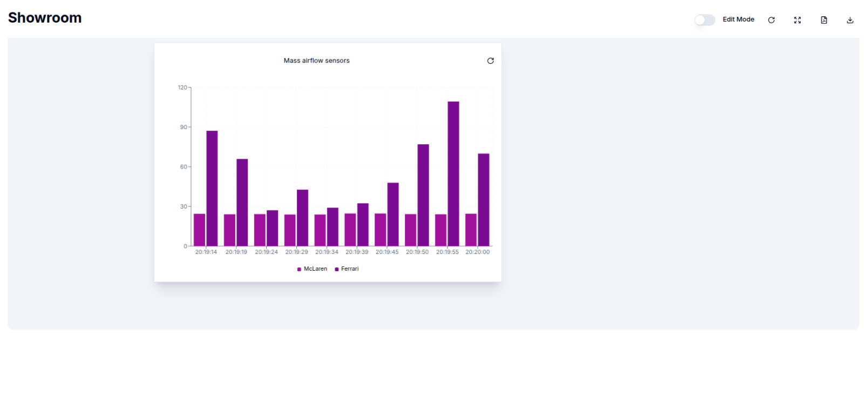Click the 20:19:39 axis label
Viewport: 868px width, 409px height.
tap(357, 252)
